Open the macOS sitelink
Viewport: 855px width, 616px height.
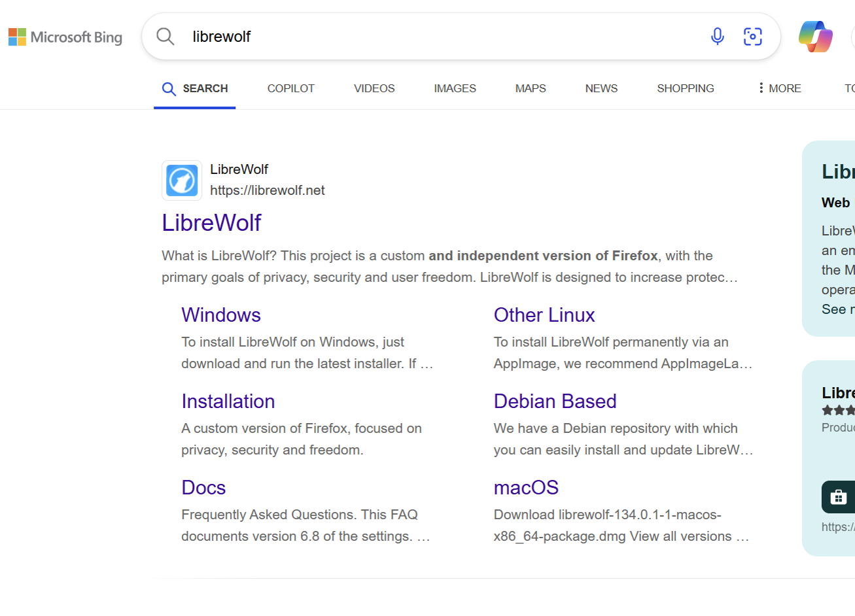tap(526, 488)
